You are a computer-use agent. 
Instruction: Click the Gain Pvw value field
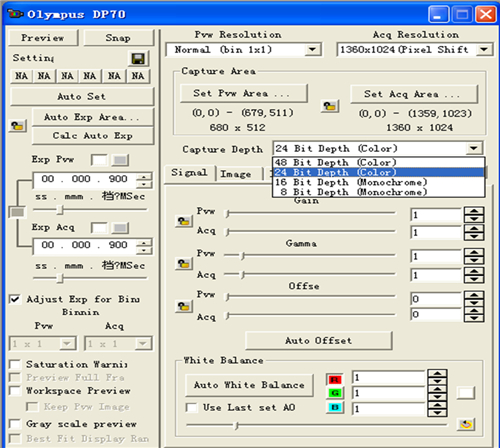click(x=436, y=215)
